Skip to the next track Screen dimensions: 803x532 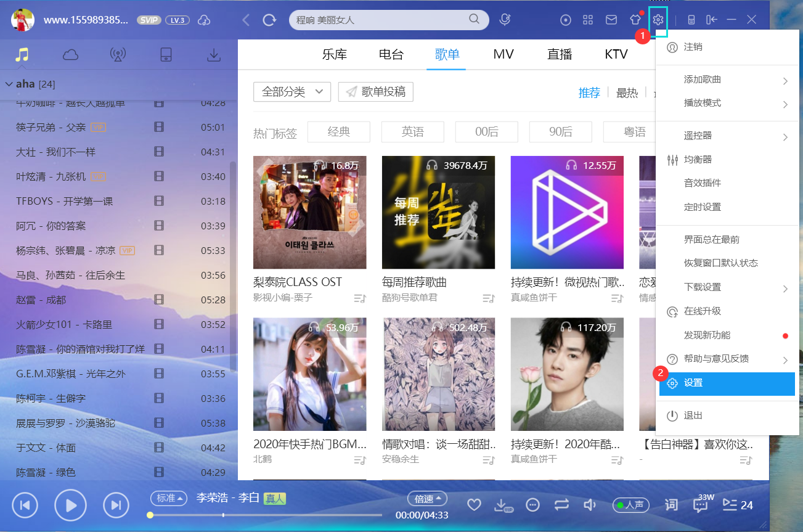tap(115, 505)
